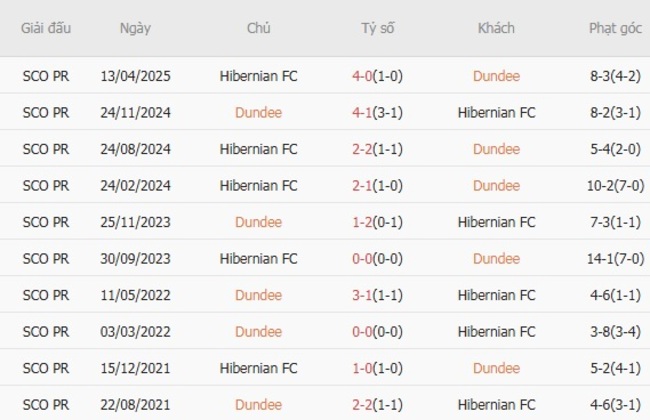Open the 4-0 score from 13/04/2025

tap(378, 76)
